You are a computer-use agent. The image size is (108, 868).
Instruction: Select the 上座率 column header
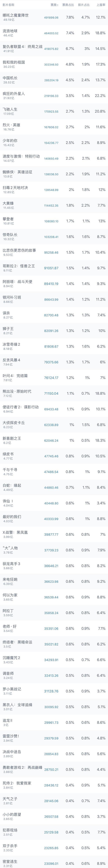pyautogui.click(x=101, y=5)
